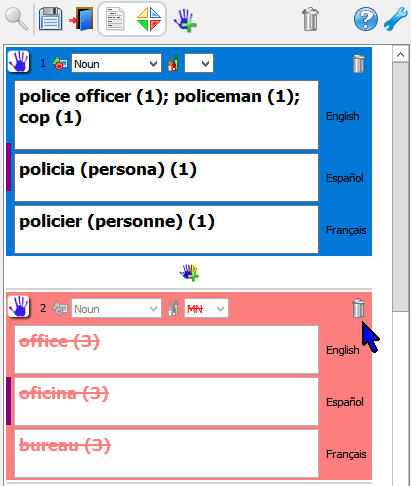This screenshot has height=486, width=411.
Task: Click the Français field with policier (personne)
Action: pos(166,229)
